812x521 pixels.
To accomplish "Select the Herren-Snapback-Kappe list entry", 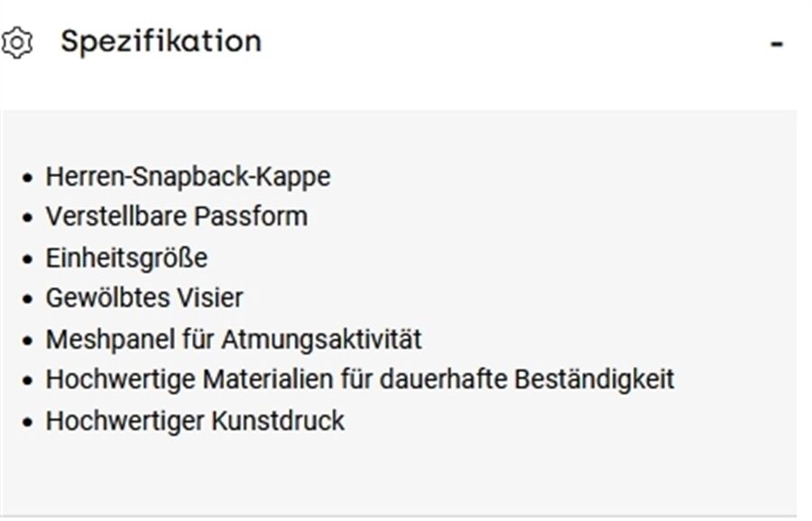I will (x=188, y=177).
